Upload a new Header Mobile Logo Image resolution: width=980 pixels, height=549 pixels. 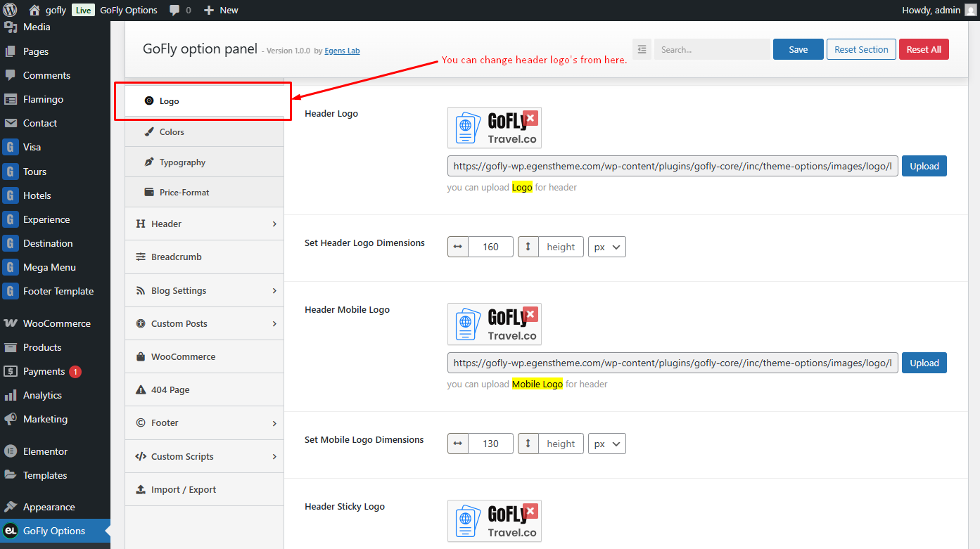point(924,363)
